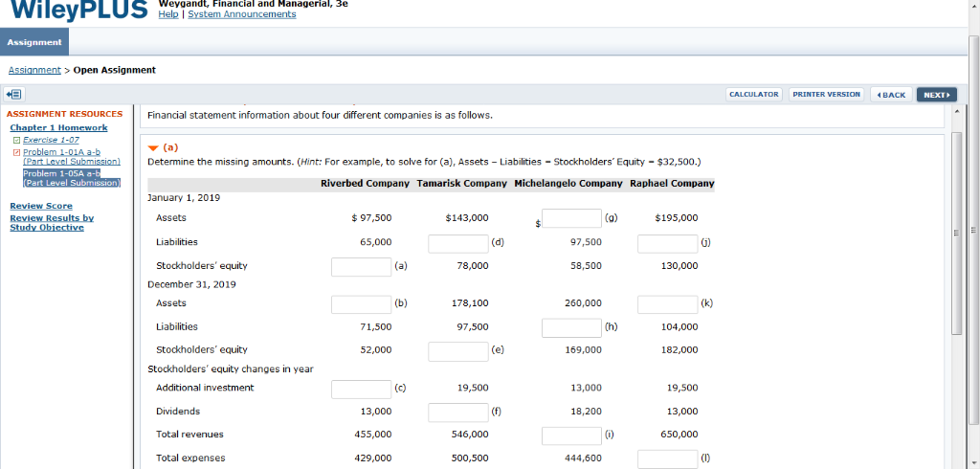Click Michelangelo December assets 260,000
This screenshot has height=469, width=980.
click(x=584, y=303)
